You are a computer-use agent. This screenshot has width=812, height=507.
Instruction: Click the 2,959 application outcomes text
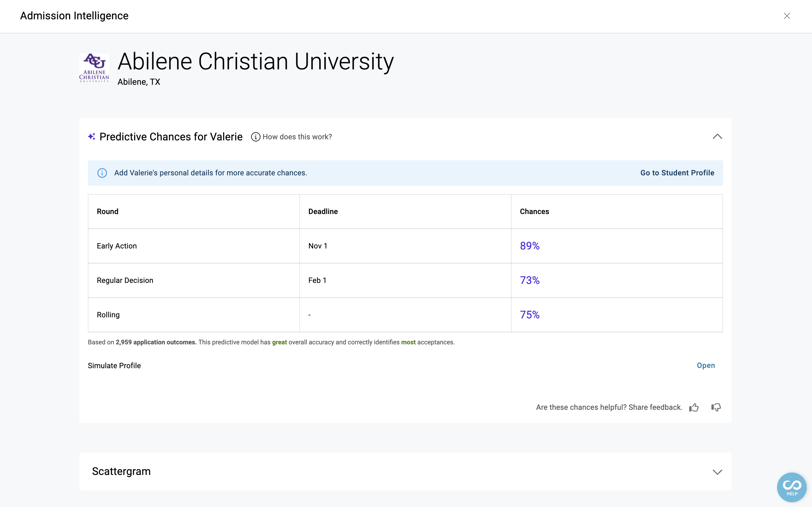156,342
